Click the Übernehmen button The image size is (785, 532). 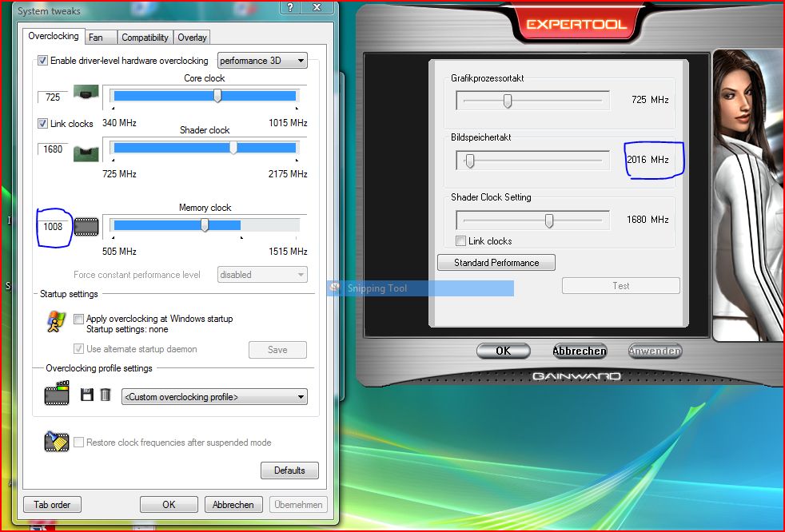click(x=298, y=505)
